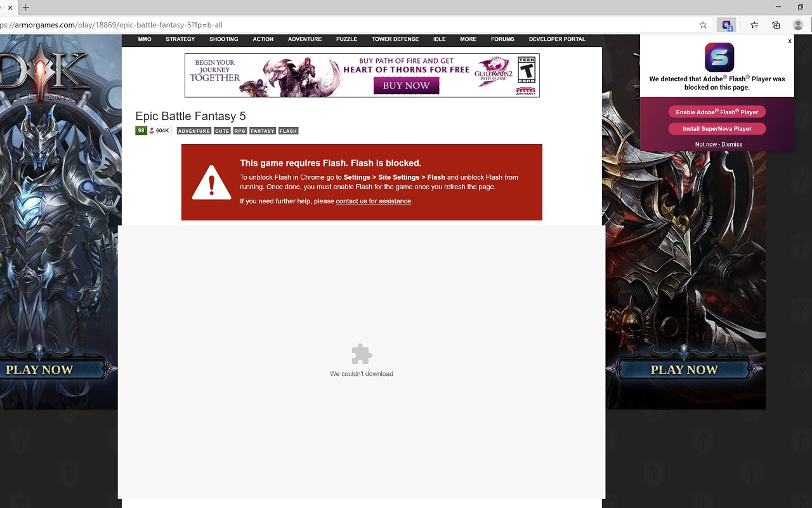Open the MMO category menu
The width and height of the screenshot is (812, 508).
pos(145,39)
